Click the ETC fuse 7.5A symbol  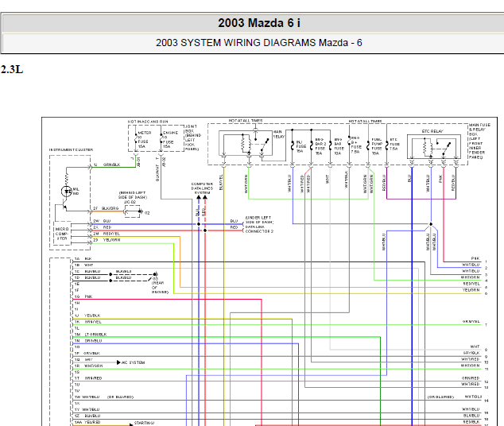(x=386, y=146)
